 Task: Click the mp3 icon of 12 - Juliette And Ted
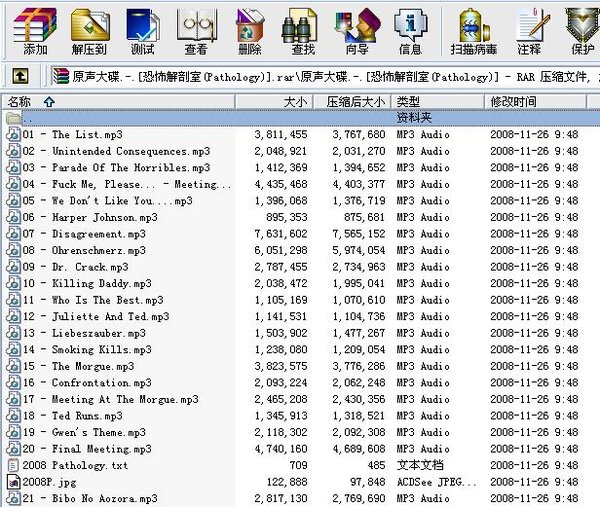coord(14,316)
